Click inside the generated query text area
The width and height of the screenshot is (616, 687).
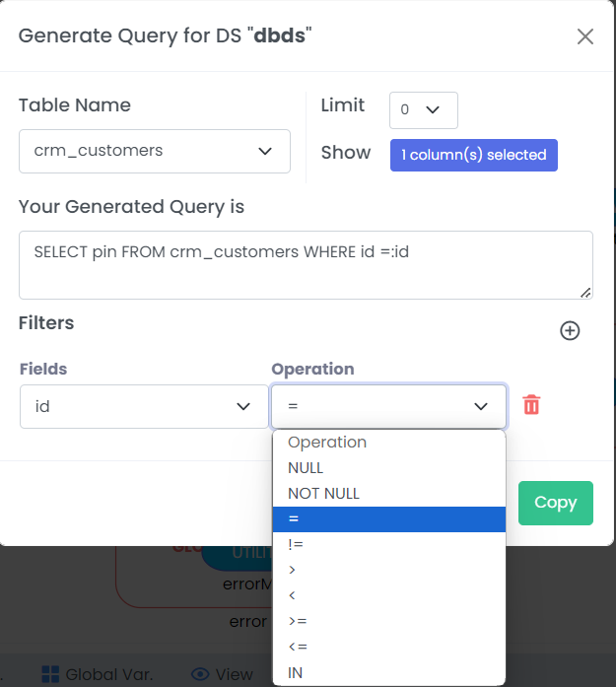(x=306, y=265)
